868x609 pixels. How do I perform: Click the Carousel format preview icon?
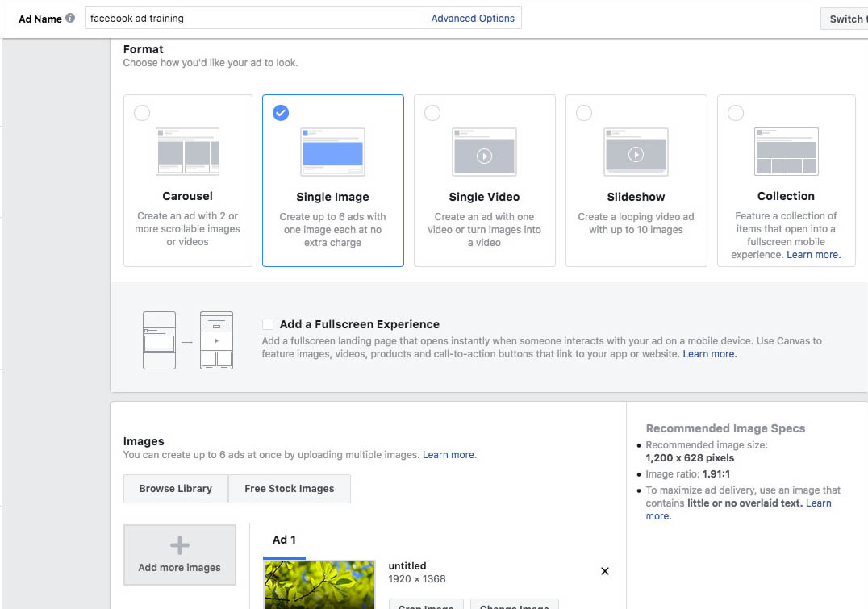pos(187,152)
